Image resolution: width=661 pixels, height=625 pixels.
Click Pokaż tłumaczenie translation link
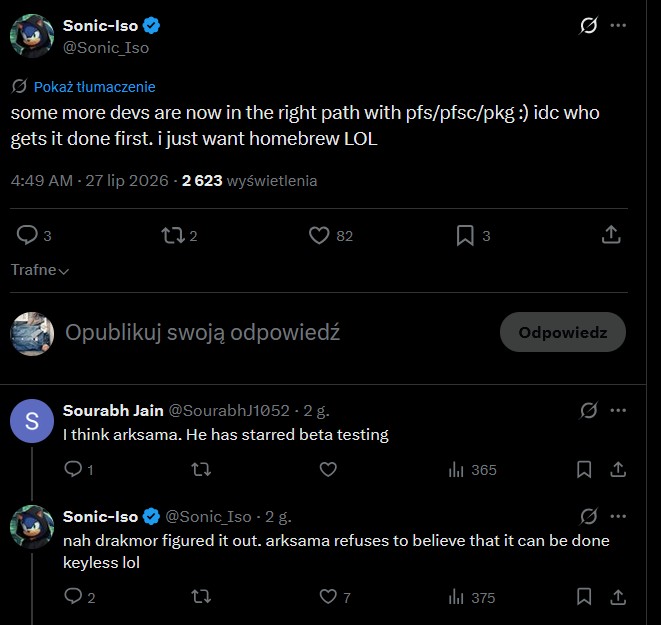94,87
